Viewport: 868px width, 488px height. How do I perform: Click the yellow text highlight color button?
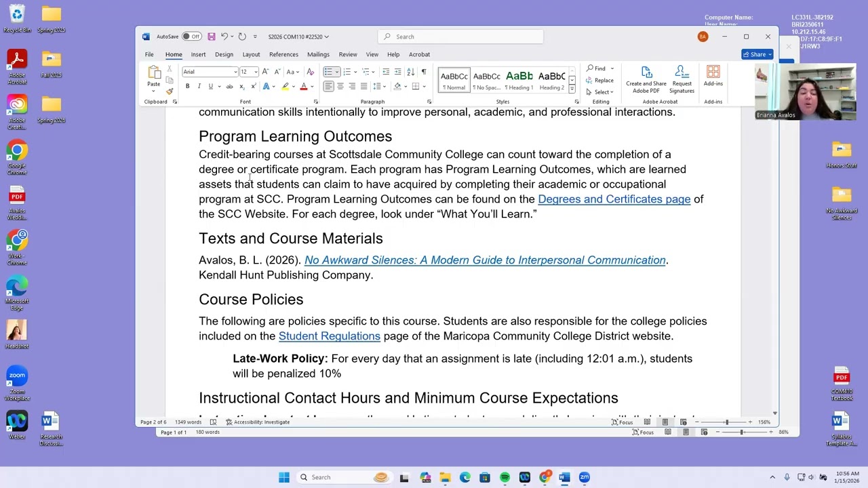[285, 86]
